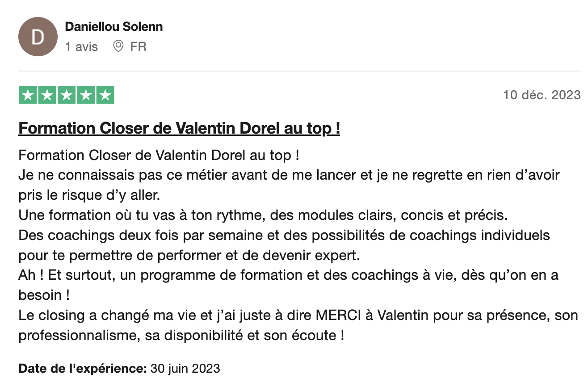This screenshot has height=387, width=588.
Task: Click the fourth green rating star
Action: (85, 95)
